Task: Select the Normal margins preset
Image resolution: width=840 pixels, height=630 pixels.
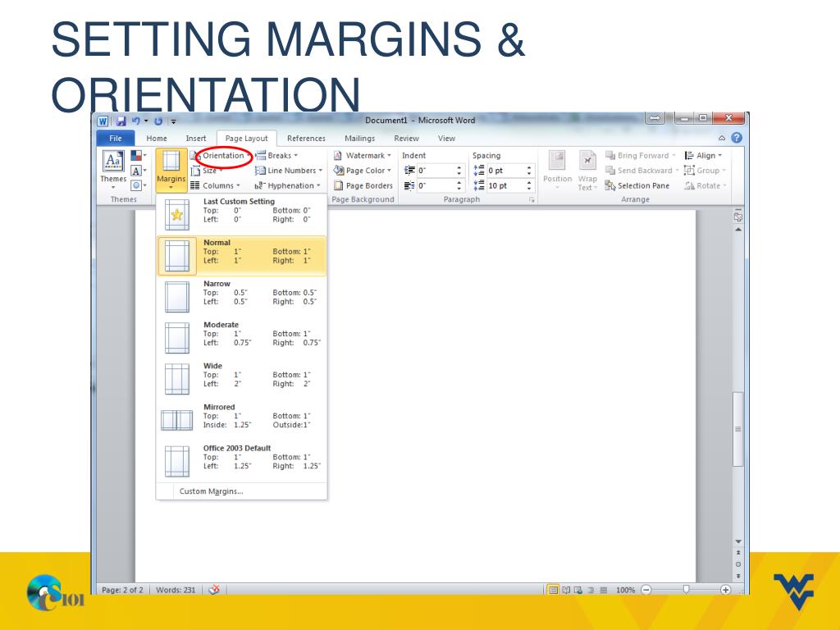Action: point(241,256)
